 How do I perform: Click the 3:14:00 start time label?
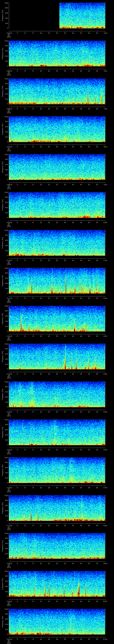[9, 412]
